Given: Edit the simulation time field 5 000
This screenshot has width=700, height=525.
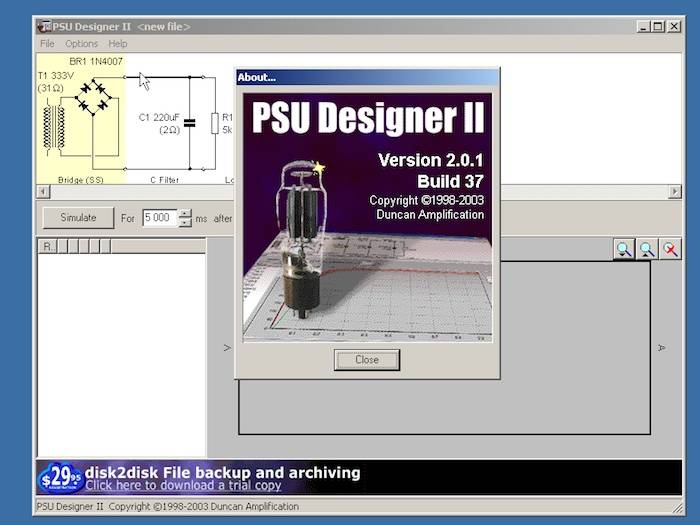Looking at the screenshot, I should (160, 218).
